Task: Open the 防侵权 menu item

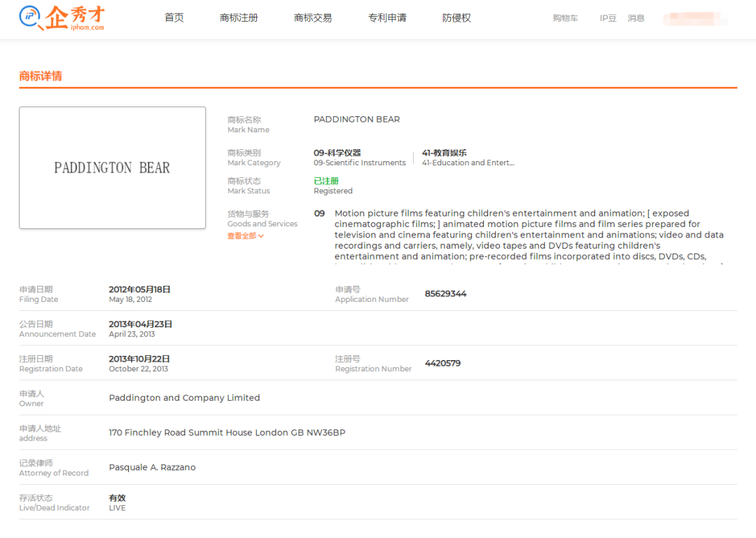Action: click(x=456, y=18)
